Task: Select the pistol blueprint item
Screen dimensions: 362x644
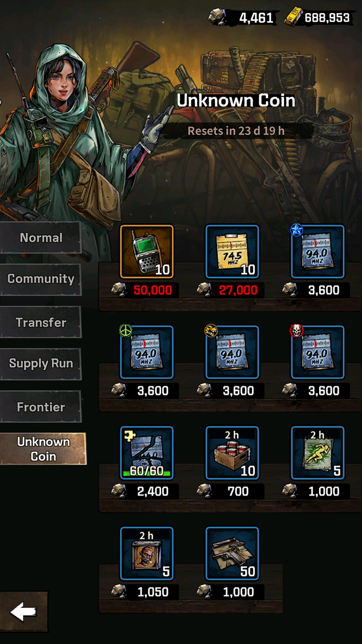Action: 232,553
